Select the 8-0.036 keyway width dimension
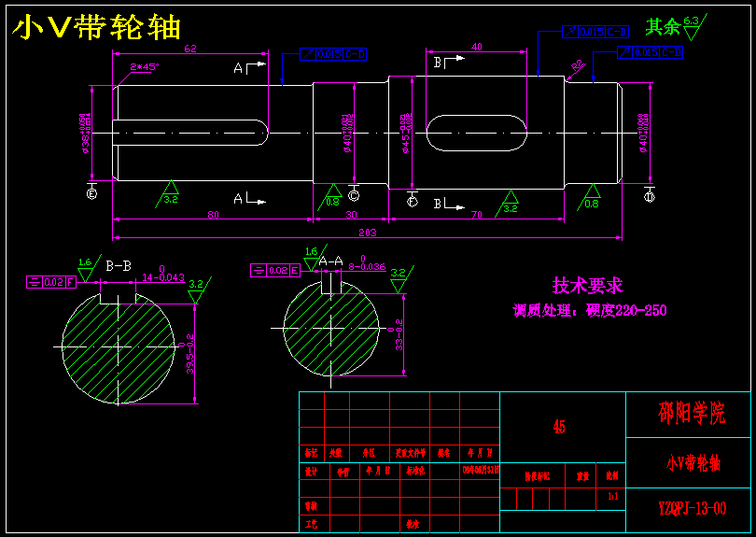Viewport: 756px width, 537px height. click(x=367, y=263)
